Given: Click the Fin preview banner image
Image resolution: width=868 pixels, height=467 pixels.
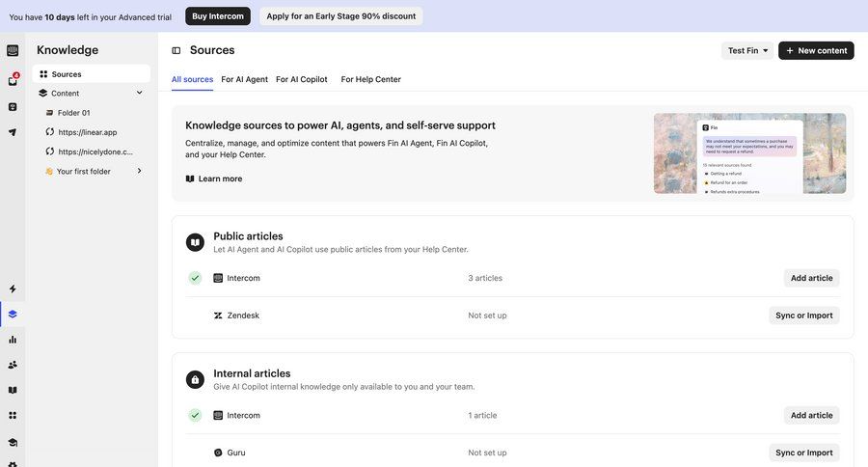Looking at the screenshot, I should tap(749, 153).
